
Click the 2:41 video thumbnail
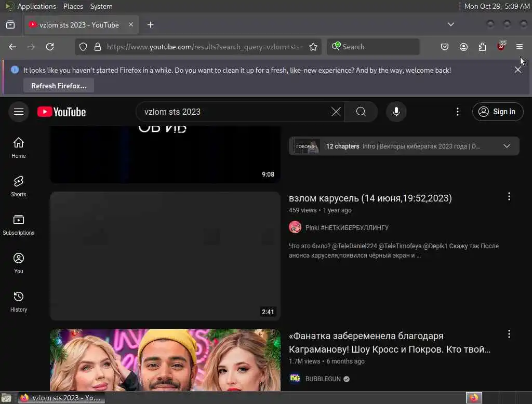165,256
